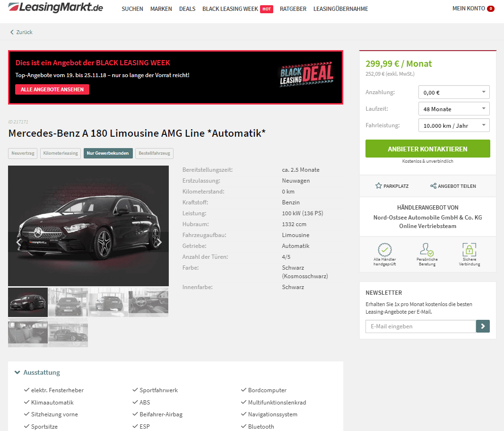Click the Alle Händler handgeprüft checkmark icon
504x431 pixels.
tap(385, 250)
